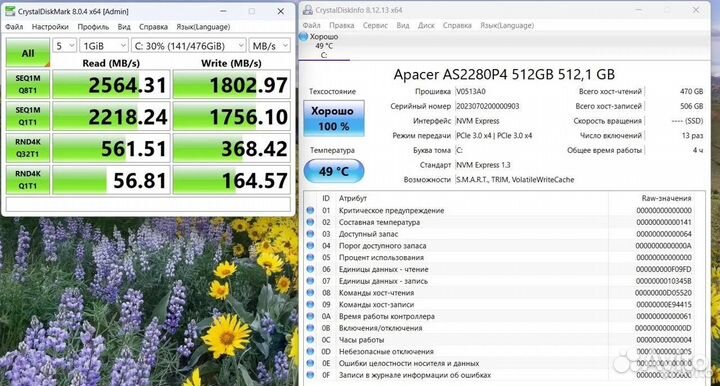Click status icon for 0B Включения/отключения
The height and width of the screenshot is (386, 720).
point(310,328)
